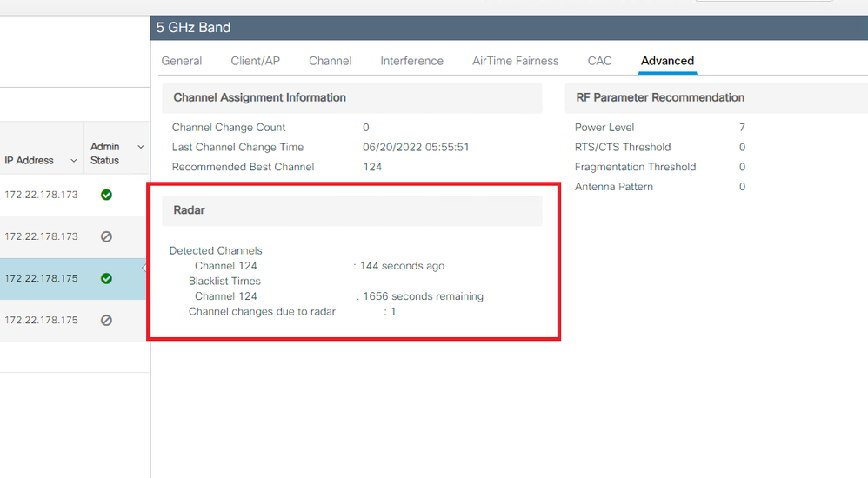Click the Channel Assignment Information heading
The width and height of the screenshot is (868, 478).
pos(260,97)
